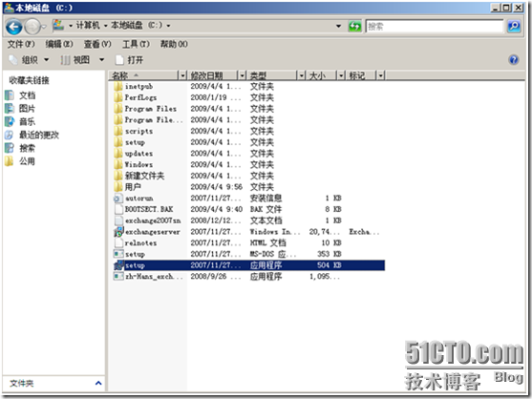Go back with the Back arrow button

point(14,27)
